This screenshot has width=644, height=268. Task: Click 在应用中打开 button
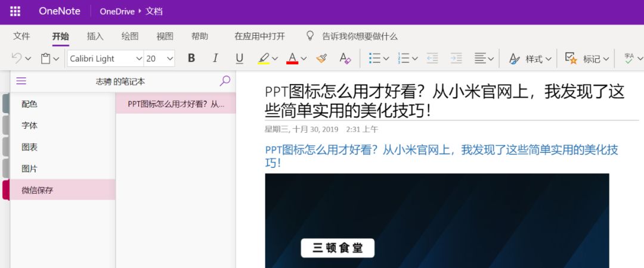259,36
